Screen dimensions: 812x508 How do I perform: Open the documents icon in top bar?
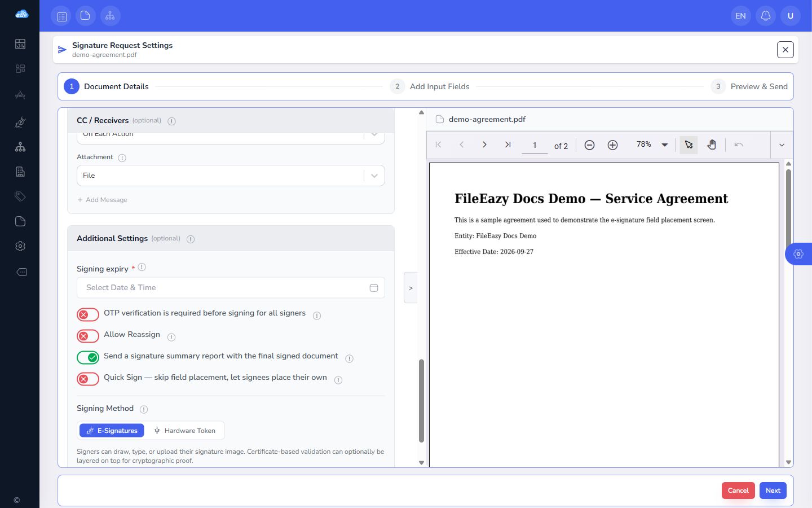pos(86,16)
